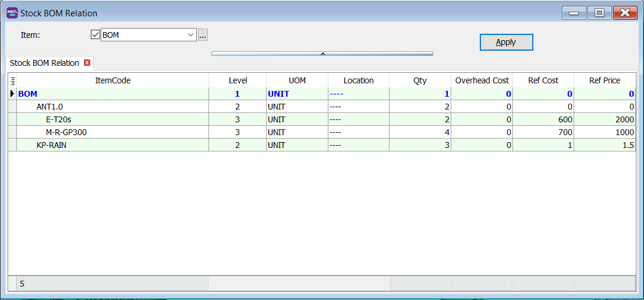Viewport: 644px width, 300px height.
Task: Click the Item combo box text field
Action: click(x=143, y=36)
